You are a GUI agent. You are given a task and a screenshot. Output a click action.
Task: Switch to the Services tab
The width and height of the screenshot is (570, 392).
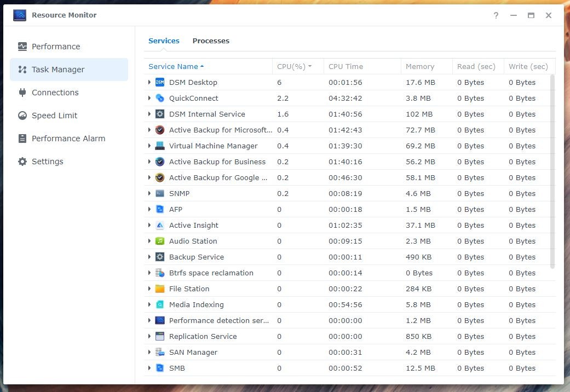tap(164, 41)
